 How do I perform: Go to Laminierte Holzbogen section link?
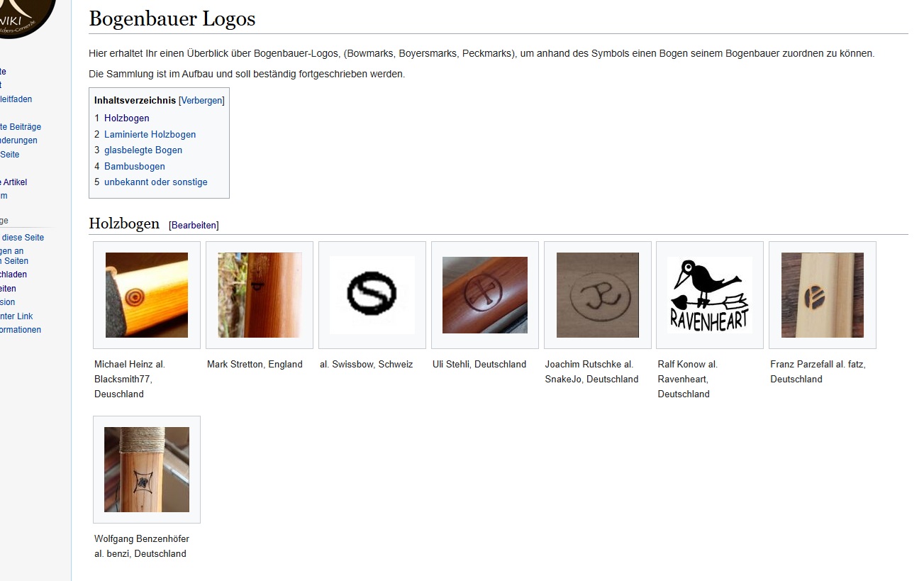[150, 134]
